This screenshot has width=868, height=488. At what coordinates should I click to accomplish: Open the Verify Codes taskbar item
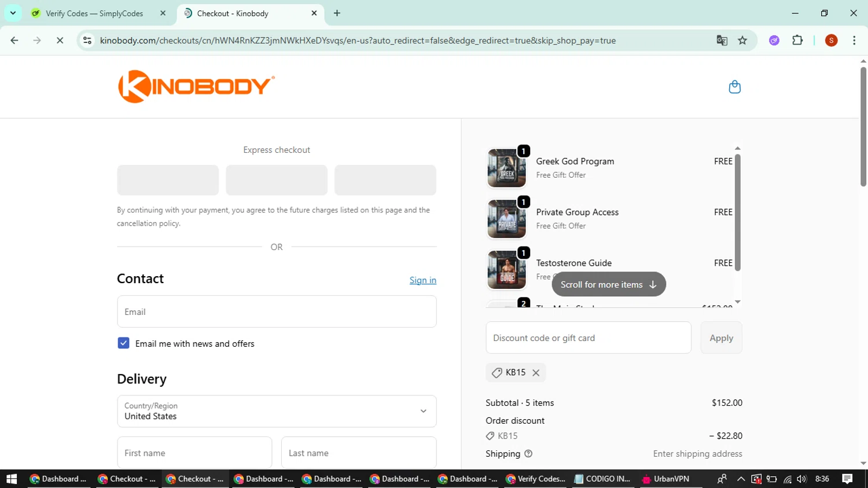pyautogui.click(x=535, y=479)
